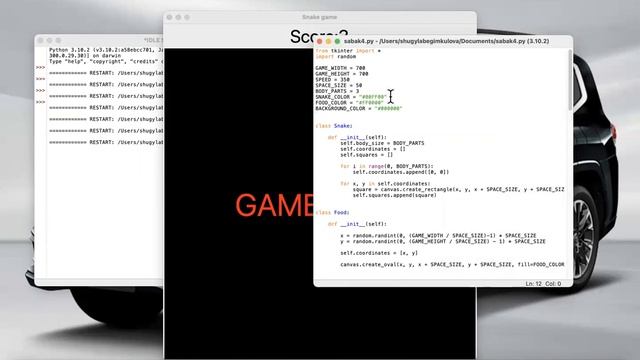Click 'Python 3.10.2' version line in Shell
Image resolution: width=640 pixels, height=360 pixels.
pos(106,50)
